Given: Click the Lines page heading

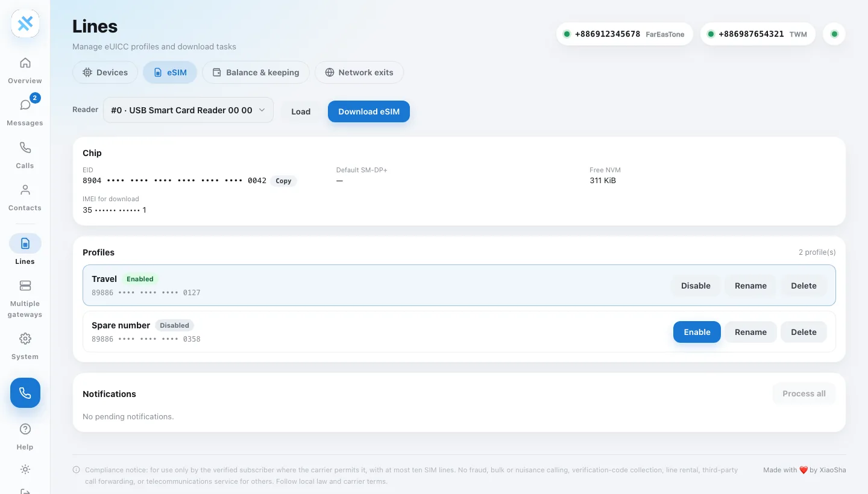Looking at the screenshot, I should (x=95, y=27).
